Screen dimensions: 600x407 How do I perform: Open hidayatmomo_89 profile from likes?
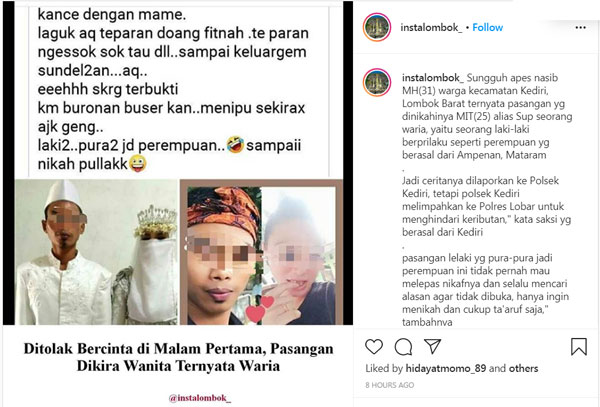click(x=446, y=368)
